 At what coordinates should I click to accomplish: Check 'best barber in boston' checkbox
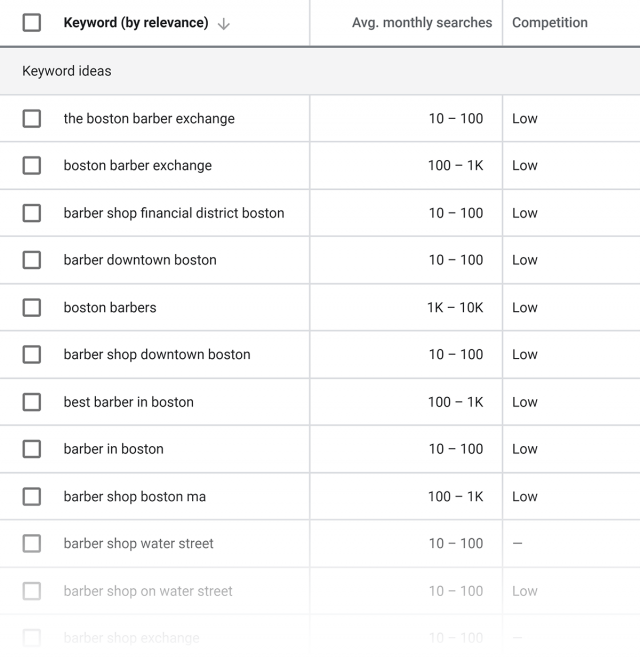[x=32, y=402]
